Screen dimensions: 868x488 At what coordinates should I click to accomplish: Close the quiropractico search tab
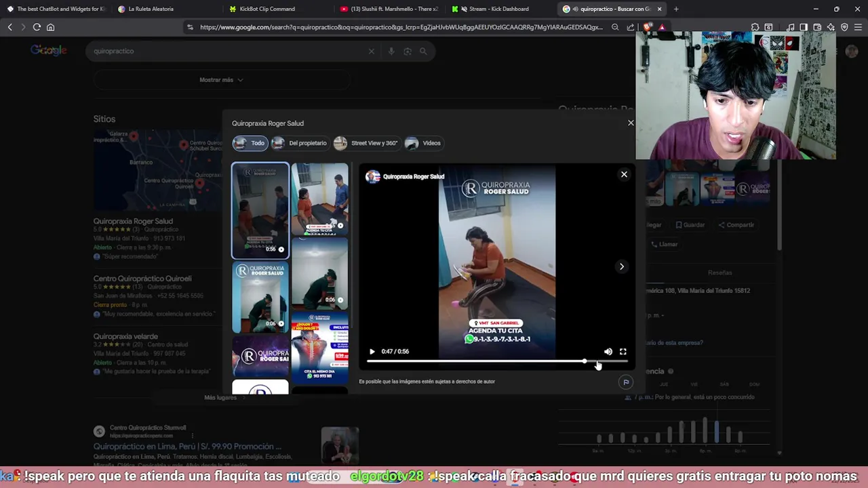coord(659,9)
